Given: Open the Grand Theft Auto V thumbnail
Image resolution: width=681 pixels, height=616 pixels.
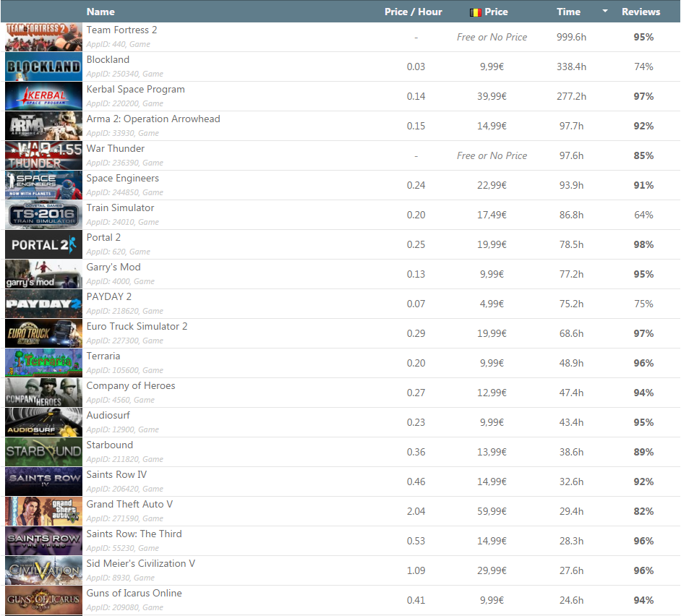Looking at the screenshot, I should (x=43, y=511).
